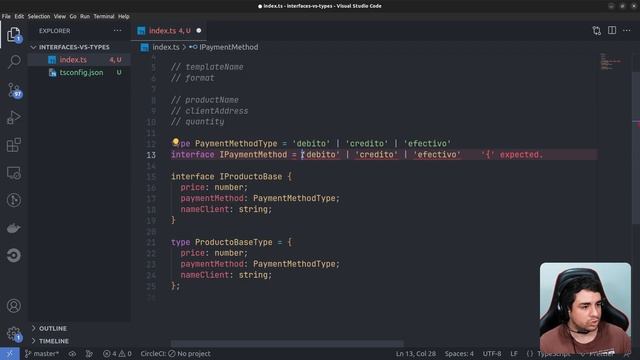Viewport: 640px width, 360px height.
Task: Open the File menu
Action: pyautogui.click(x=6, y=16)
